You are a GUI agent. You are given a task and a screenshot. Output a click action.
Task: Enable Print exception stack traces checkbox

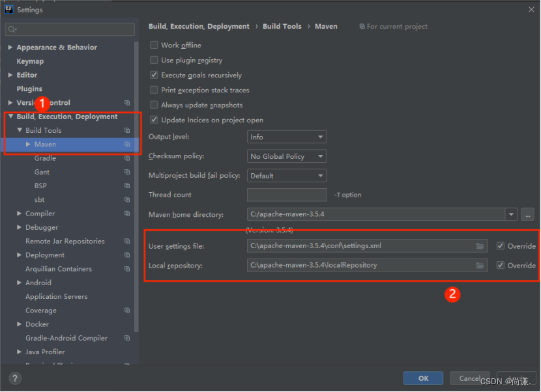coord(154,90)
